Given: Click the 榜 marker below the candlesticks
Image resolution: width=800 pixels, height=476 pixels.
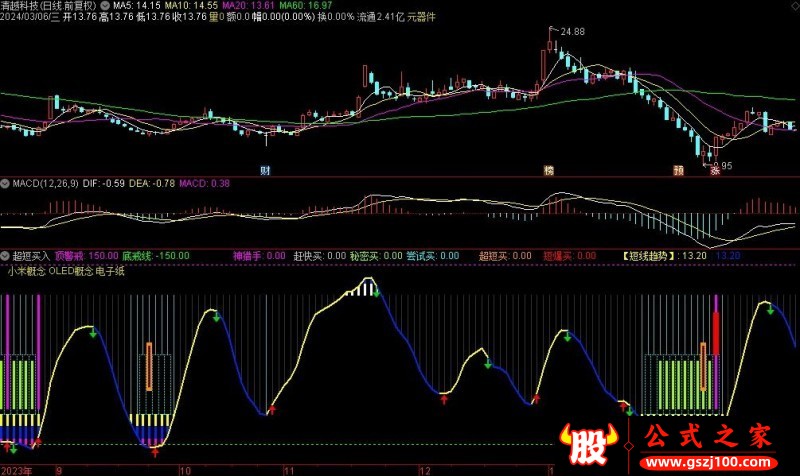Looking at the screenshot, I should click(548, 169).
